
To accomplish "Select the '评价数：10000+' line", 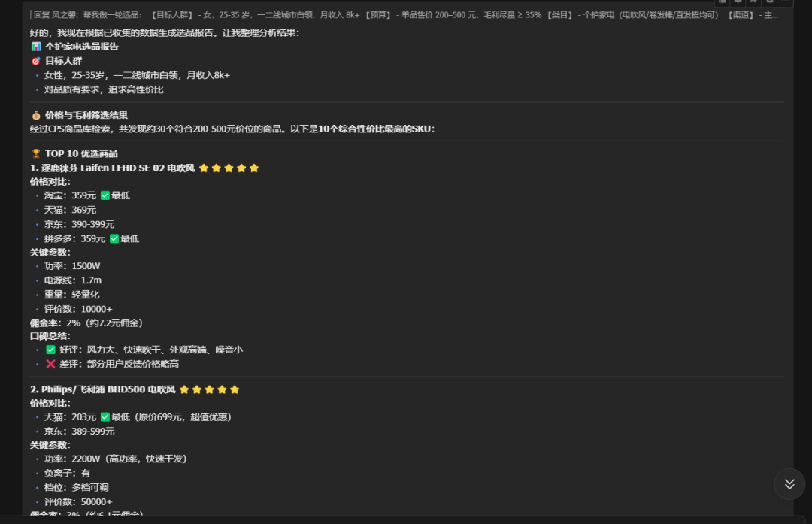I will tap(77, 309).
